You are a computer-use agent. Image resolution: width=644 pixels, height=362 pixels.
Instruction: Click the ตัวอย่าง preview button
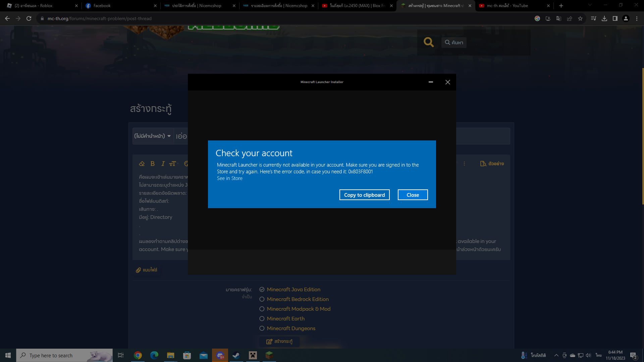[492, 164]
